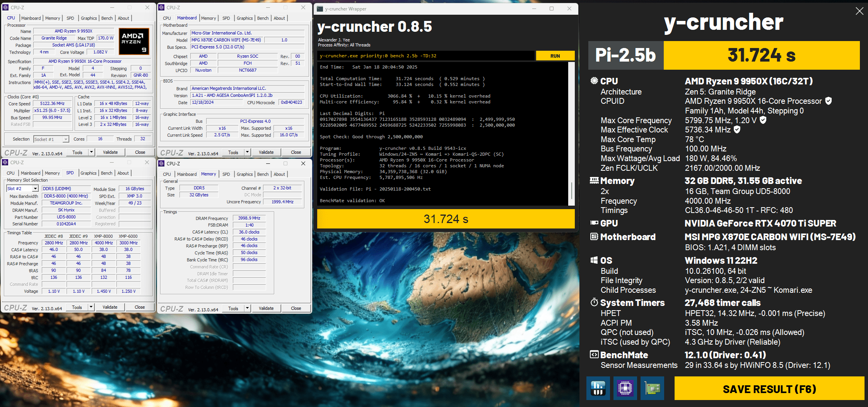Open Tools dropdown arrow in SPD CPU-Z window
Viewport: 868px width, 407px height.
coord(91,307)
